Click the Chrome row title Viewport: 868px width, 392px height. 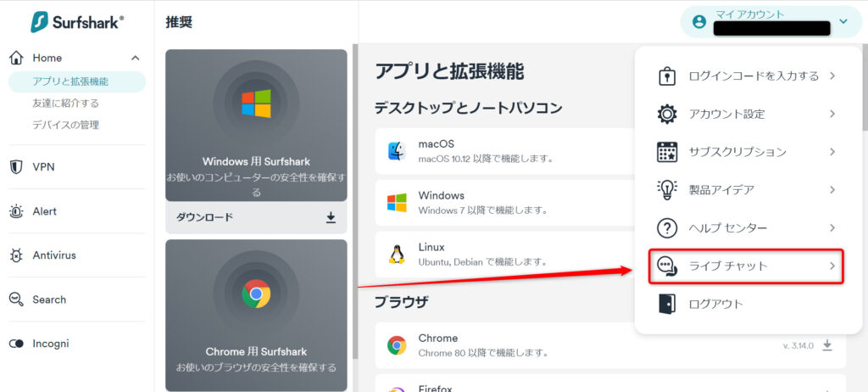pos(438,338)
